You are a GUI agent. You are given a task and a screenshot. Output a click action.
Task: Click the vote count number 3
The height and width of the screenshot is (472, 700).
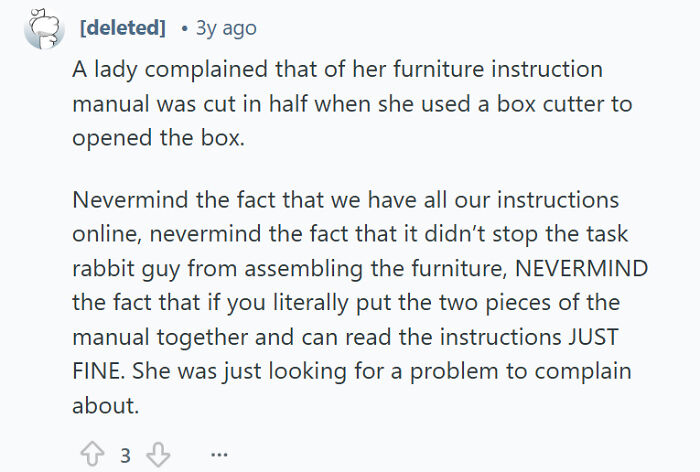[125, 456]
